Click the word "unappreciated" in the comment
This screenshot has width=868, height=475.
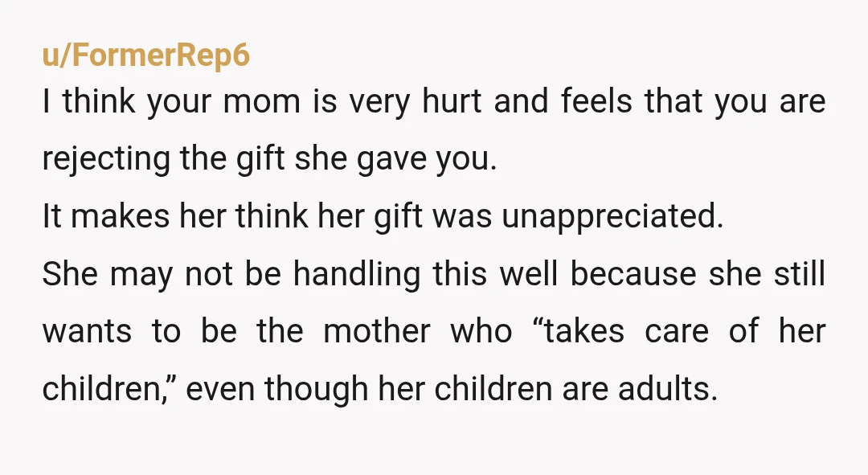point(612,215)
